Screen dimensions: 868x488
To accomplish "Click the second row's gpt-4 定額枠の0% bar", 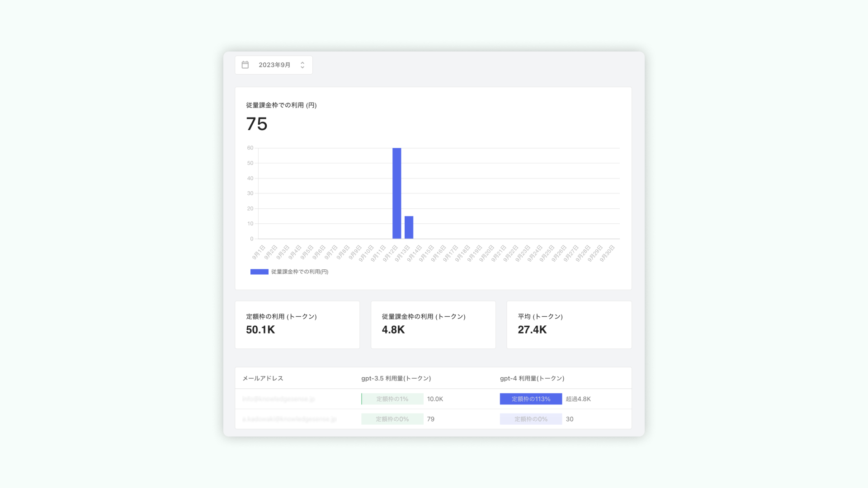I will click(531, 419).
